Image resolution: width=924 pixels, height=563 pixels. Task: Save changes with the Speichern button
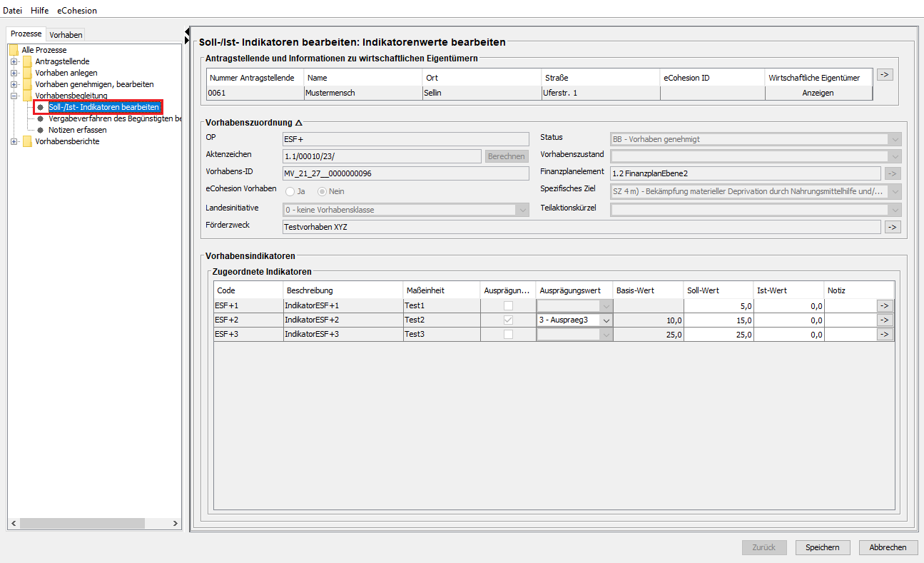(823, 547)
